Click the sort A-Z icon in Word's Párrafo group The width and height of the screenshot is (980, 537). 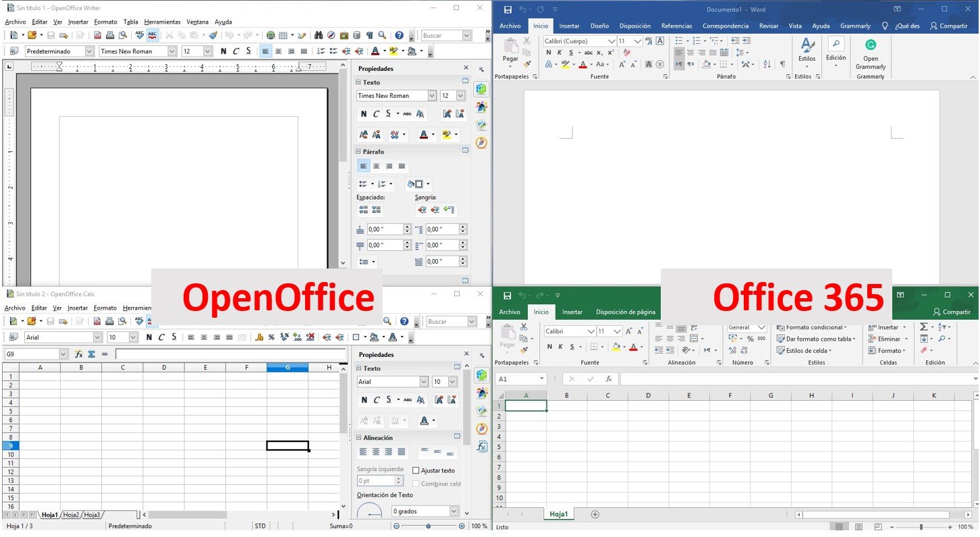[x=767, y=65]
